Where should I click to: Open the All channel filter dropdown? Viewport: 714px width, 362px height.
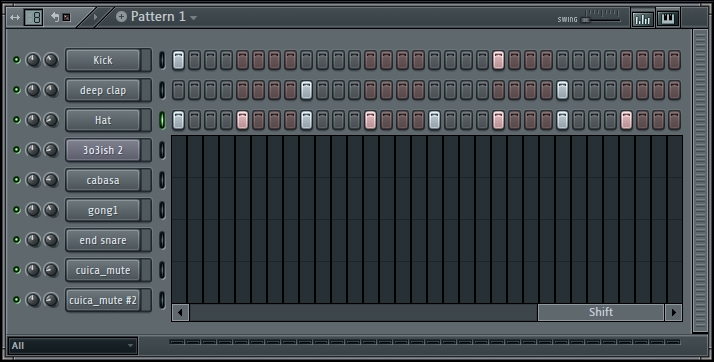click(x=73, y=346)
